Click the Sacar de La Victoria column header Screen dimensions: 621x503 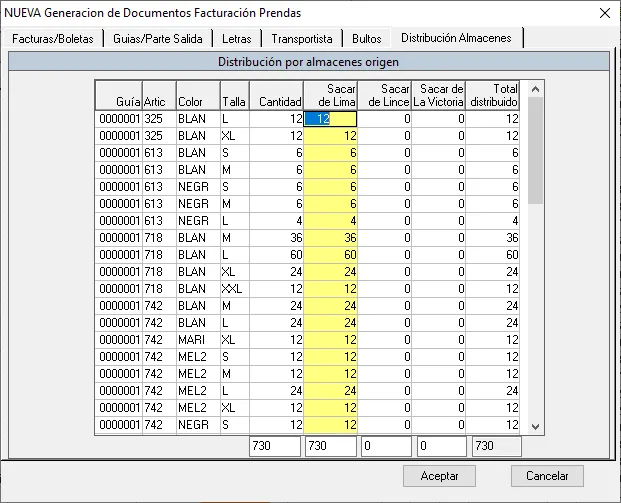tap(438, 95)
